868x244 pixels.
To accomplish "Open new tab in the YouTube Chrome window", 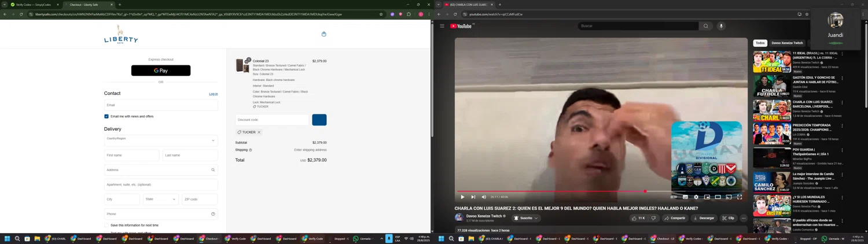I will pos(500,5).
